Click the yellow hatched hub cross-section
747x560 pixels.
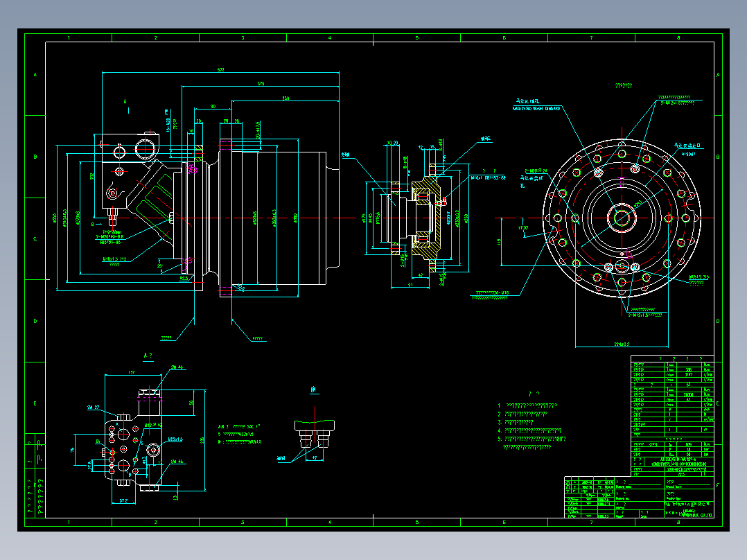(425, 218)
